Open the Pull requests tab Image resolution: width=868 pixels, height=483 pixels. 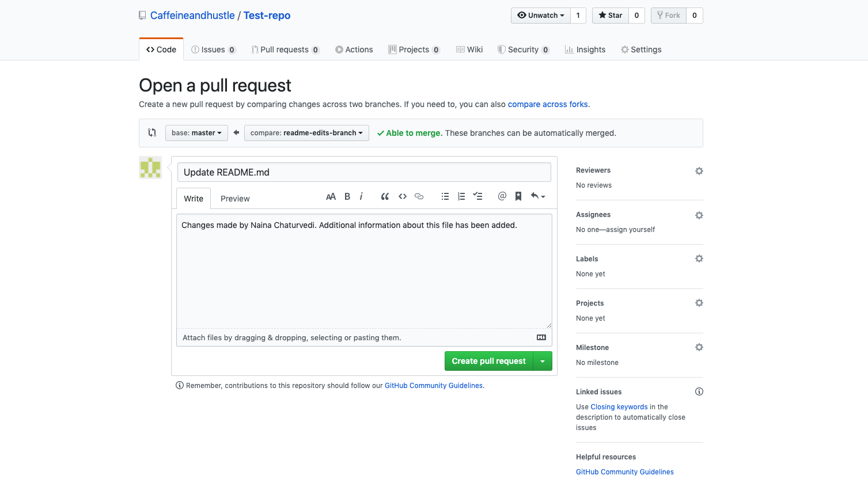point(285,50)
